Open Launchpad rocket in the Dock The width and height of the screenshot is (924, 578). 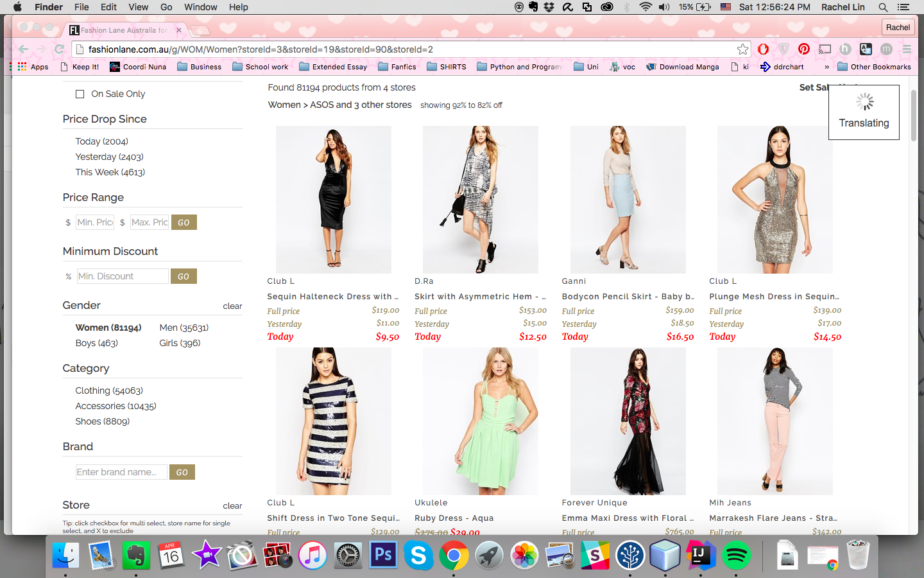[489, 555]
